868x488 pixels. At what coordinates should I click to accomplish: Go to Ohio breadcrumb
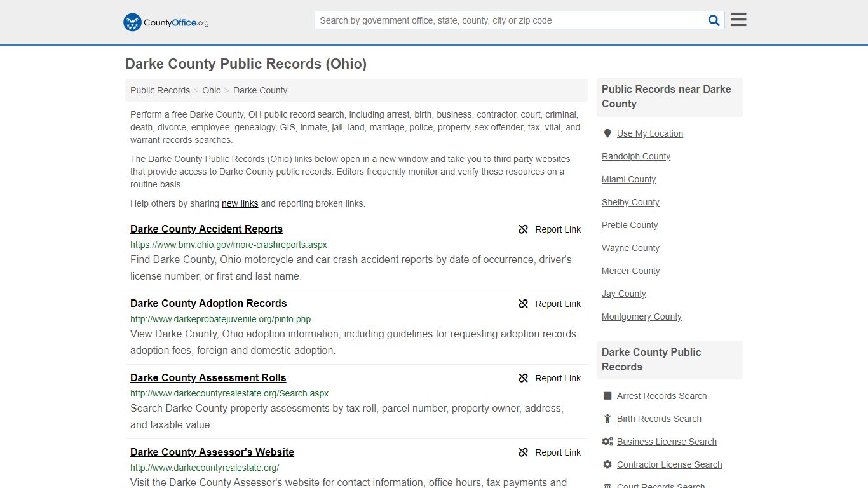(x=212, y=90)
